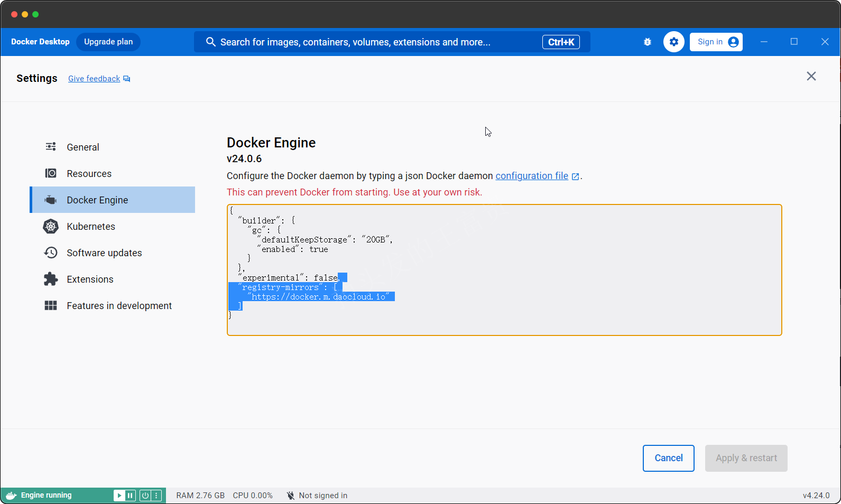841x504 pixels.
Task: Click the engine power icon
Action: coord(145,496)
